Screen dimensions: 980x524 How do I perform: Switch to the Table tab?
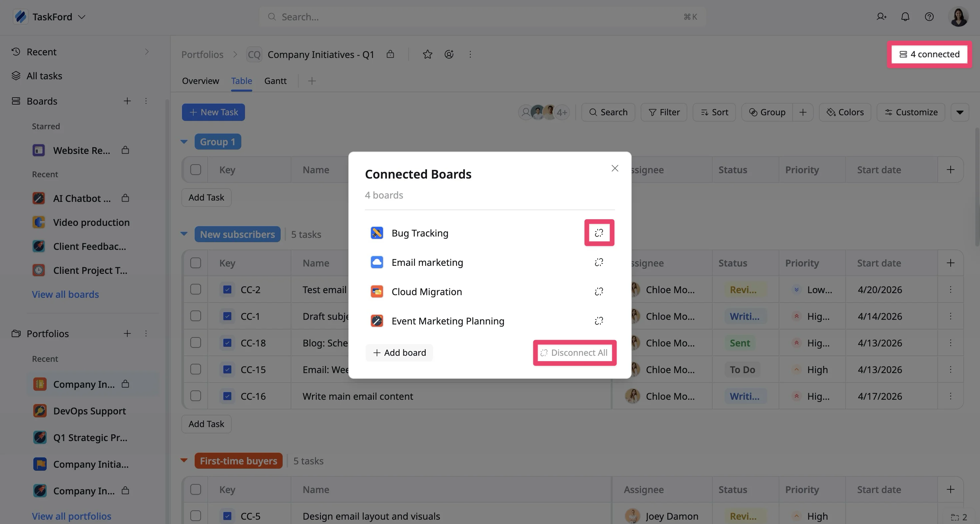[x=242, y=81]
